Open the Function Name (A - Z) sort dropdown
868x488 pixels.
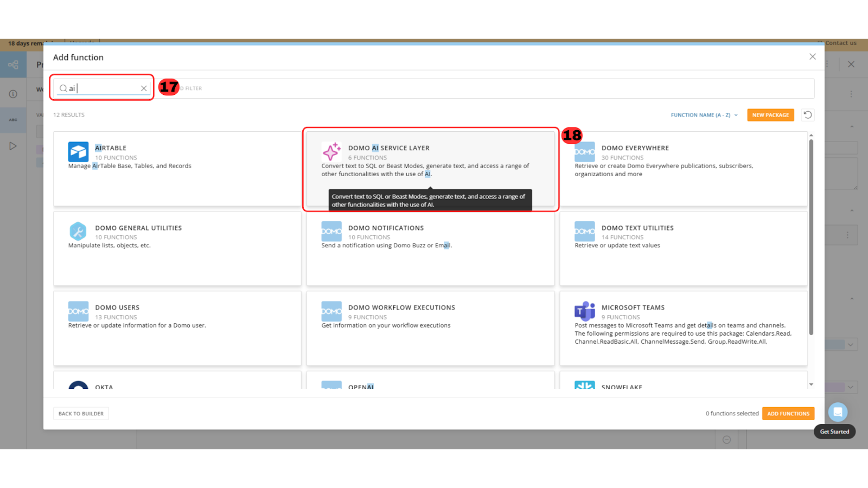tap(704, 115)
